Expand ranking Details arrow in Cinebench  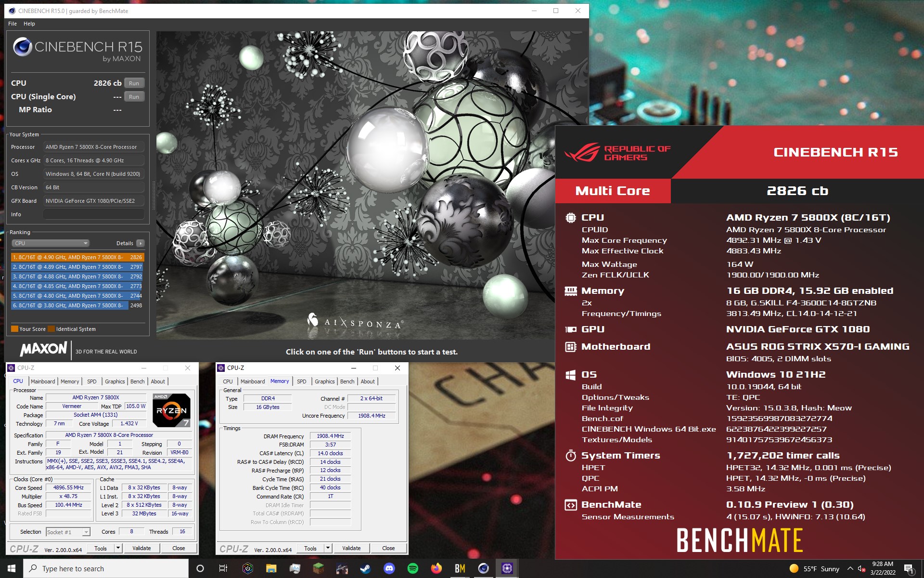tap(141, 243)
